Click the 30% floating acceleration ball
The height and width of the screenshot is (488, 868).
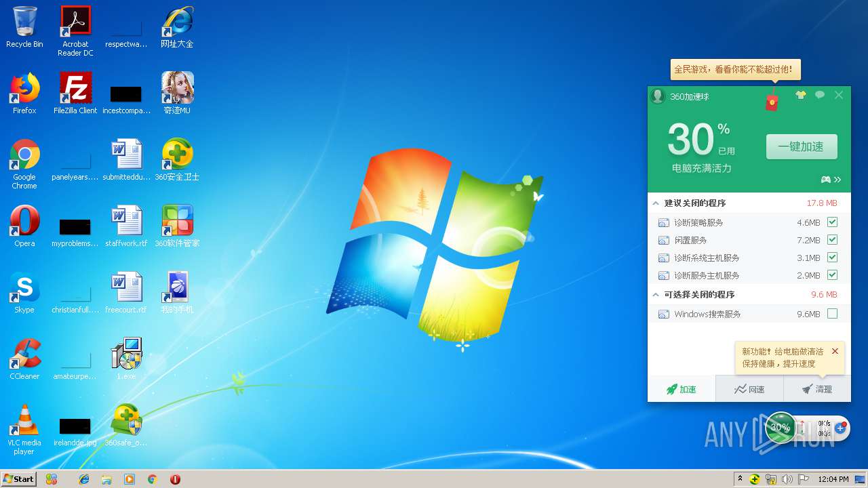780,427
